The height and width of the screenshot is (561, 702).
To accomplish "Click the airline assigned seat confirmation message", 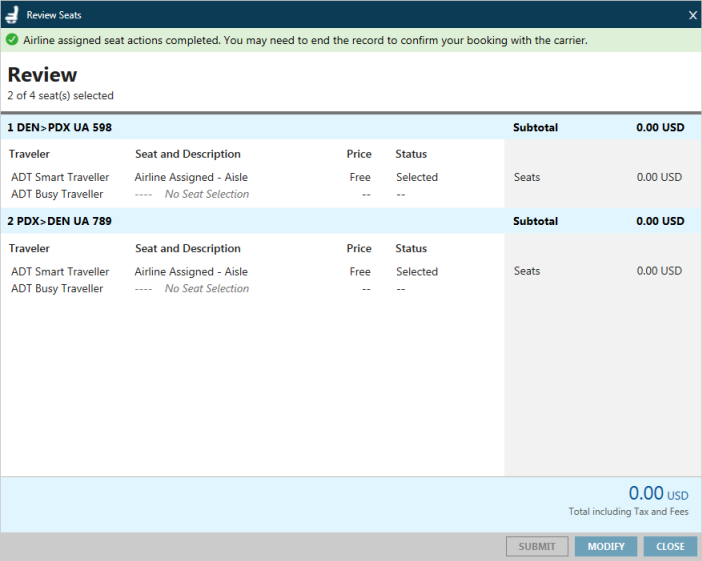I will pyautogui.click(x=305, y=41).
